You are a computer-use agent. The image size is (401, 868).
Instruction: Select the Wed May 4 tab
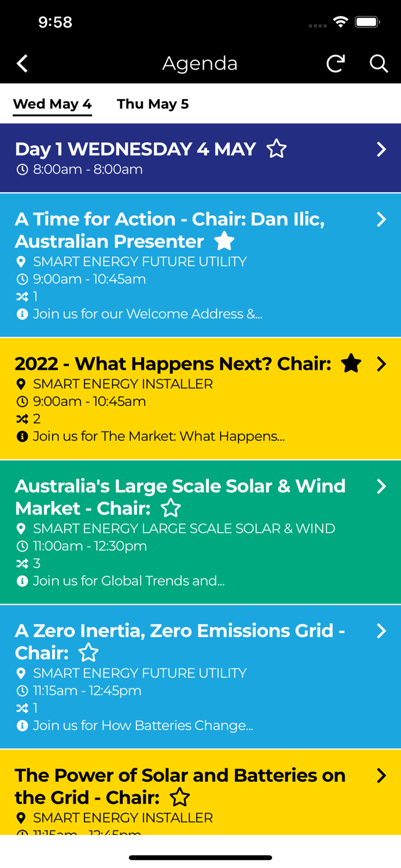52,104
